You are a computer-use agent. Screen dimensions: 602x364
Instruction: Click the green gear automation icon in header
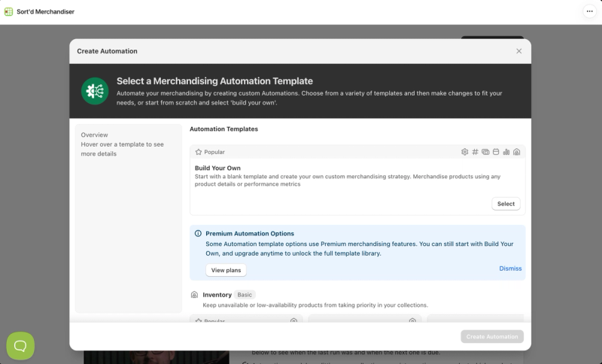95,91
